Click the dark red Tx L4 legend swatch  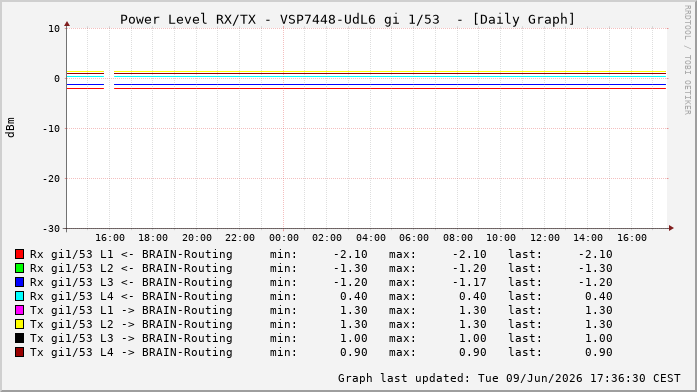point(19,352)
